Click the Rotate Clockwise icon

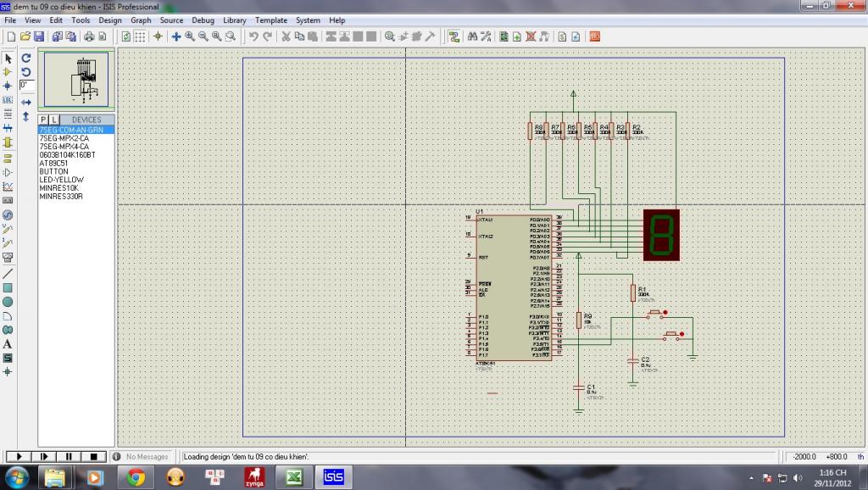click(26, 58)
